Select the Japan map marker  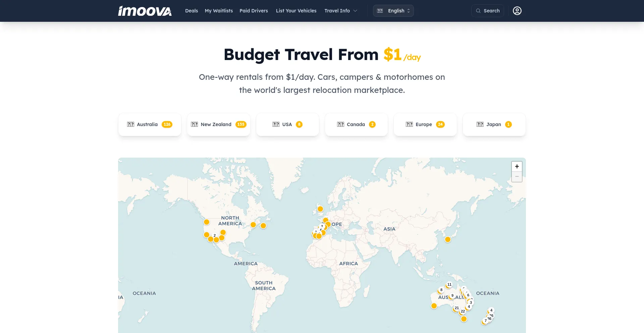(x=448, y=239)
